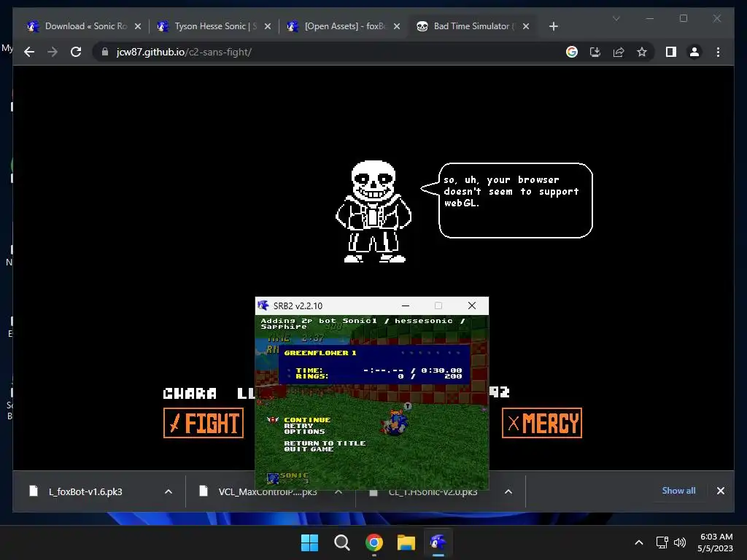
Task: View site info via the padlock icon
Action: coord(105,52)
